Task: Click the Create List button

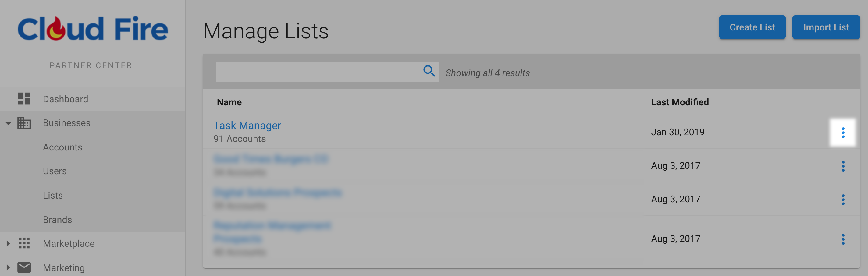Action: coord(752,27)
